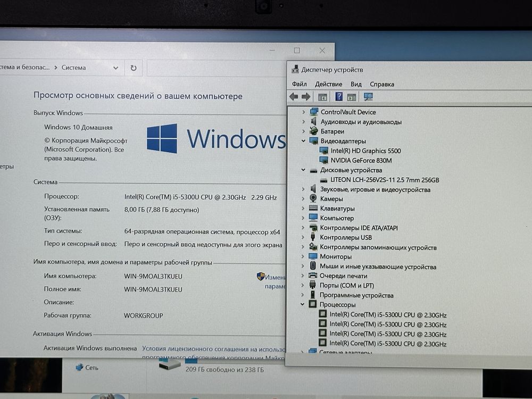Collapse the Дисковые устройства node
This screenshot has height=399, width=532.
point(303,170)
